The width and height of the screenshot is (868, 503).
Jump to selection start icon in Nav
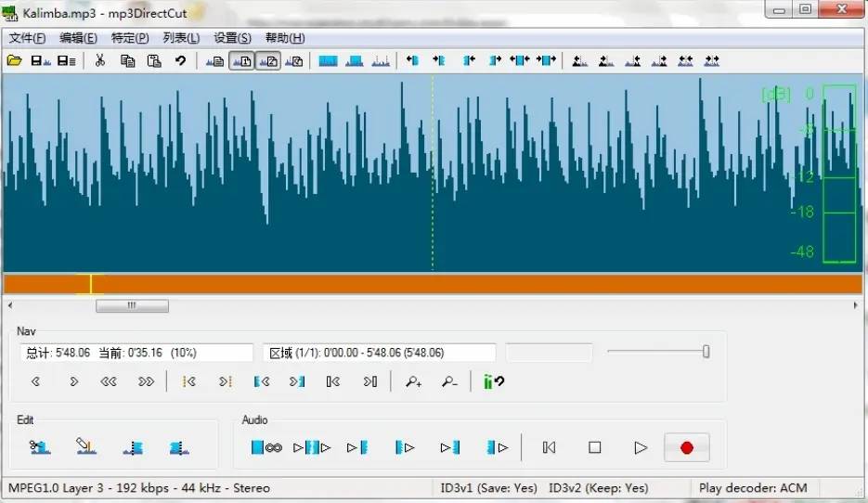coord(261,381)
